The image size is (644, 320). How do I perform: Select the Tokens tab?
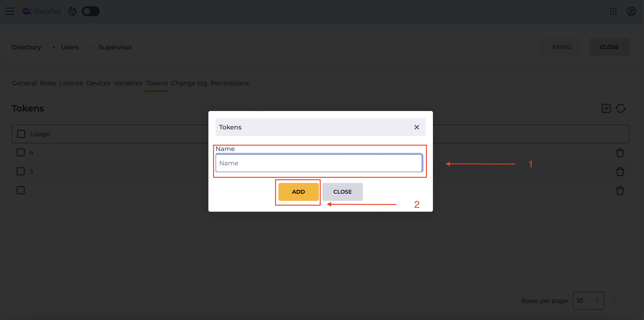coord(157,83)
